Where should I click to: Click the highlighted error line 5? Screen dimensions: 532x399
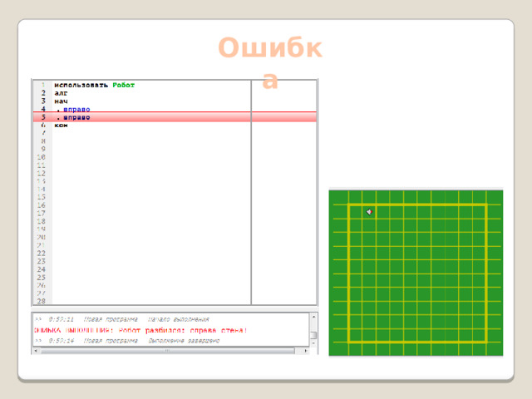(x=150, y=117)
